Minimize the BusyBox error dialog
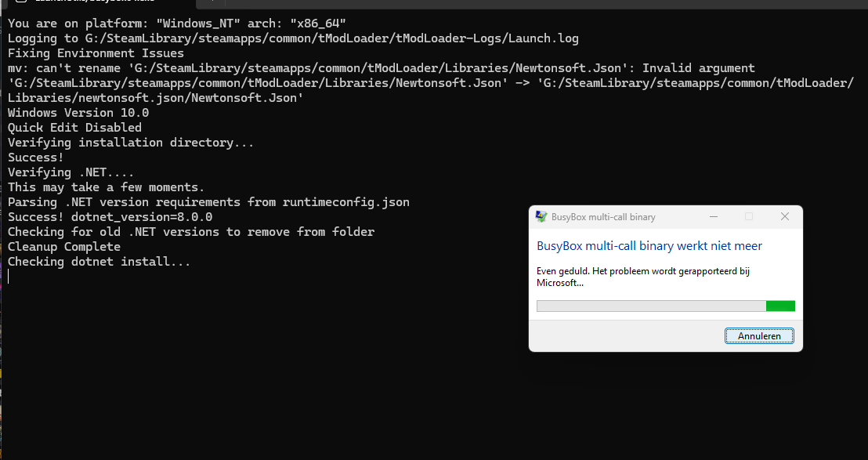Image resolution: width=868 pixels, height=460 pixels. (714, 216)
